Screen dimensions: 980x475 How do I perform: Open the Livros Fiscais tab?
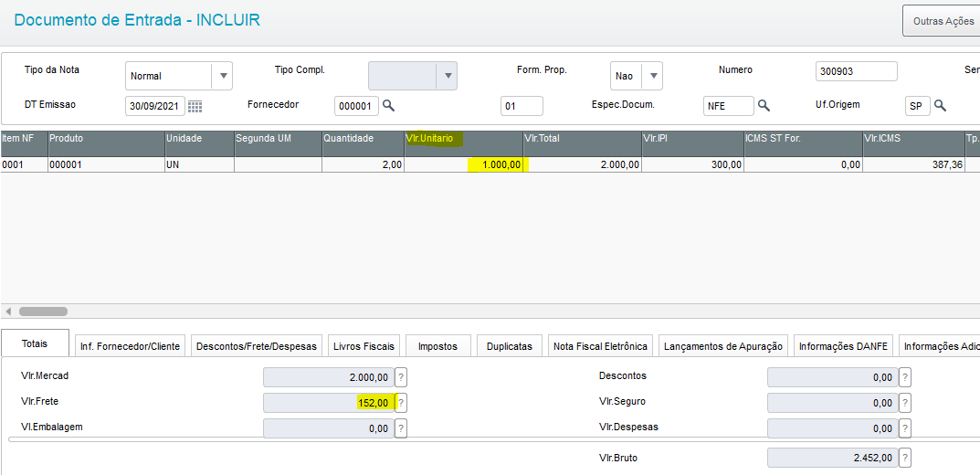point(364,346)
